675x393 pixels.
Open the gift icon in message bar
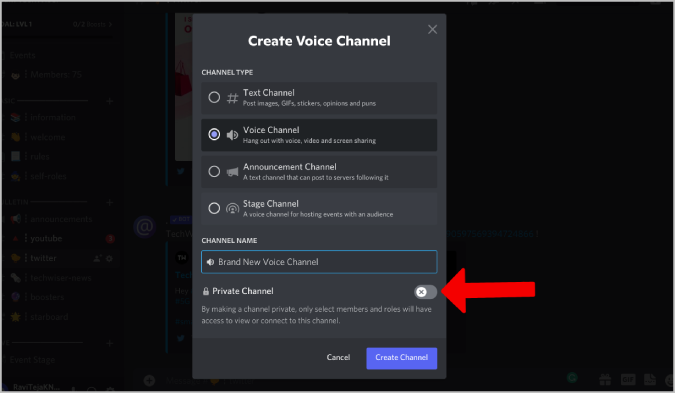[605, 379]
